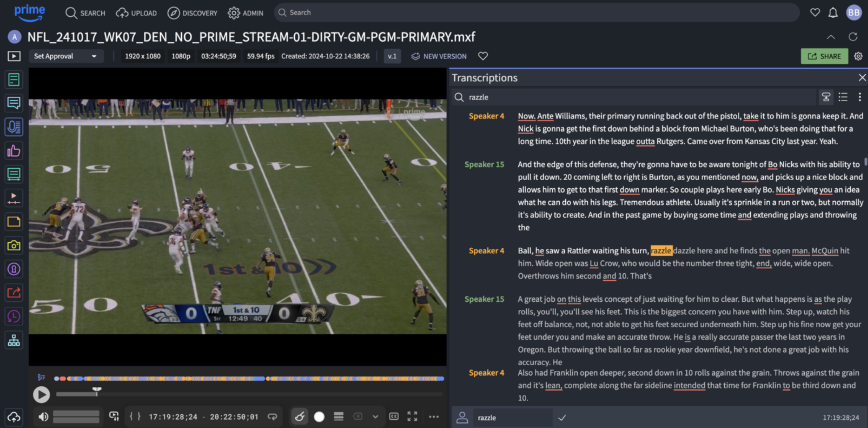
Task: Click the thumbs-up approval sidebar icon
Action: 14,151
